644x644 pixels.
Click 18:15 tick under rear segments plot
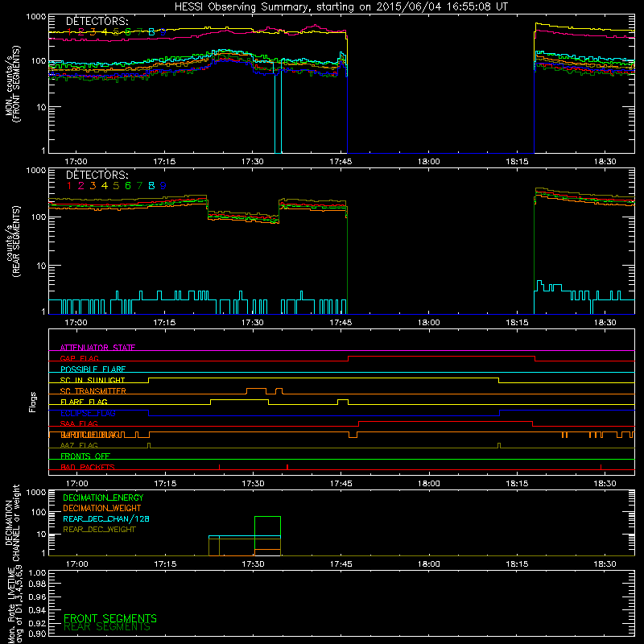click(x=517, y=323)
